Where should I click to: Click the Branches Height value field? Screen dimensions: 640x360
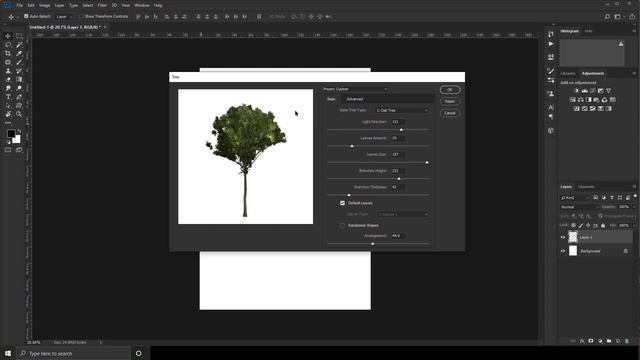click(x=398, y=171)
